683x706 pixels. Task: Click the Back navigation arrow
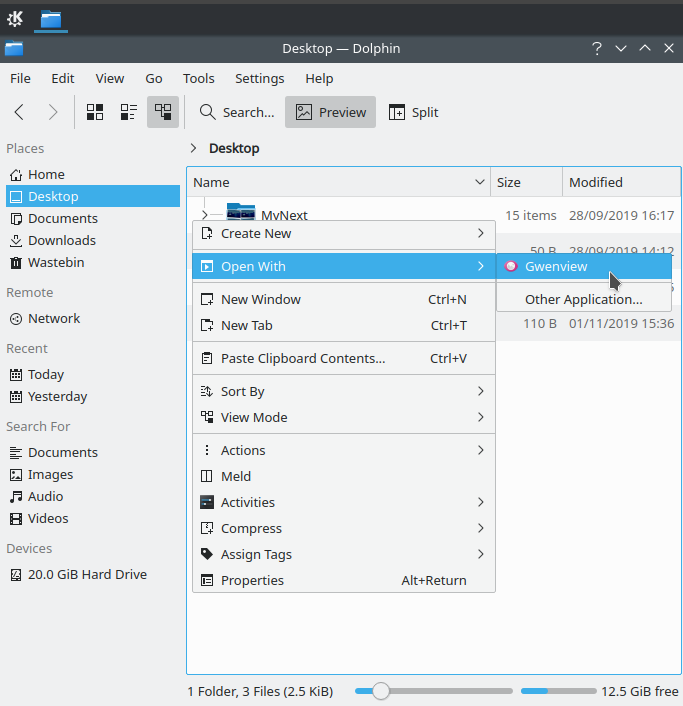point(20,112)
